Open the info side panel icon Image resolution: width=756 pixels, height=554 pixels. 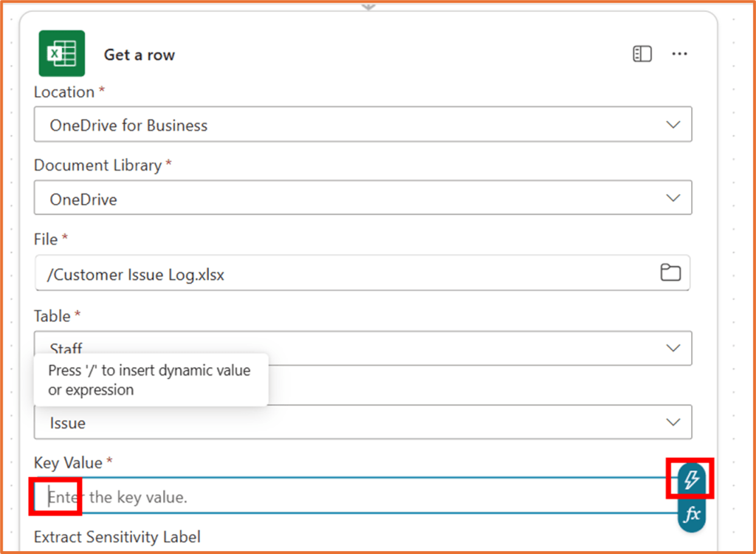click(x=642, y=53)
